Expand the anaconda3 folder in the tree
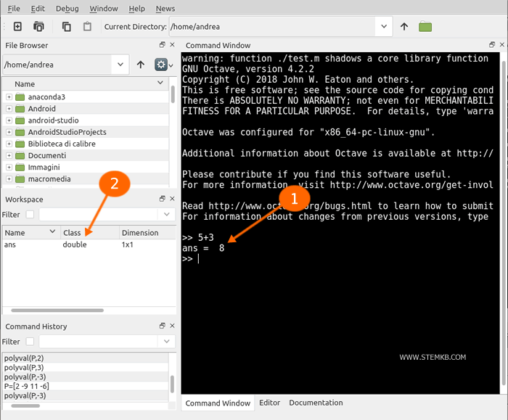This screenshot has height=420, width=508. click(x=9, y=97)
